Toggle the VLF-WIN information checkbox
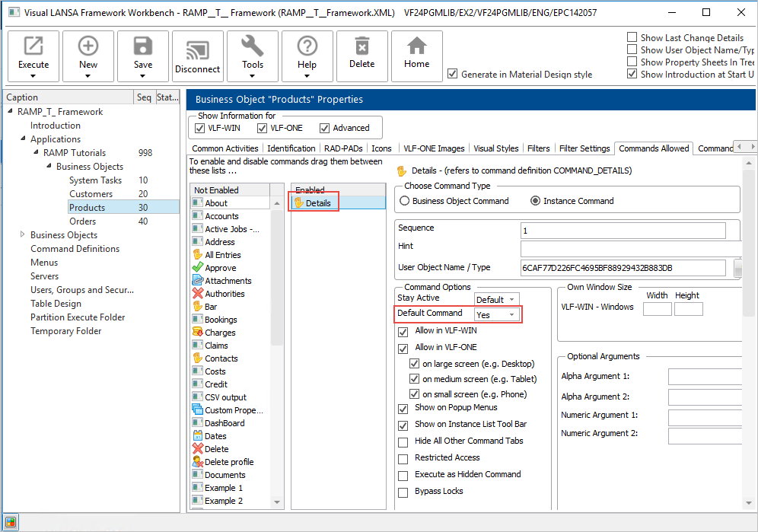This screenshot has width=758, height=532. tap(199, 128)
